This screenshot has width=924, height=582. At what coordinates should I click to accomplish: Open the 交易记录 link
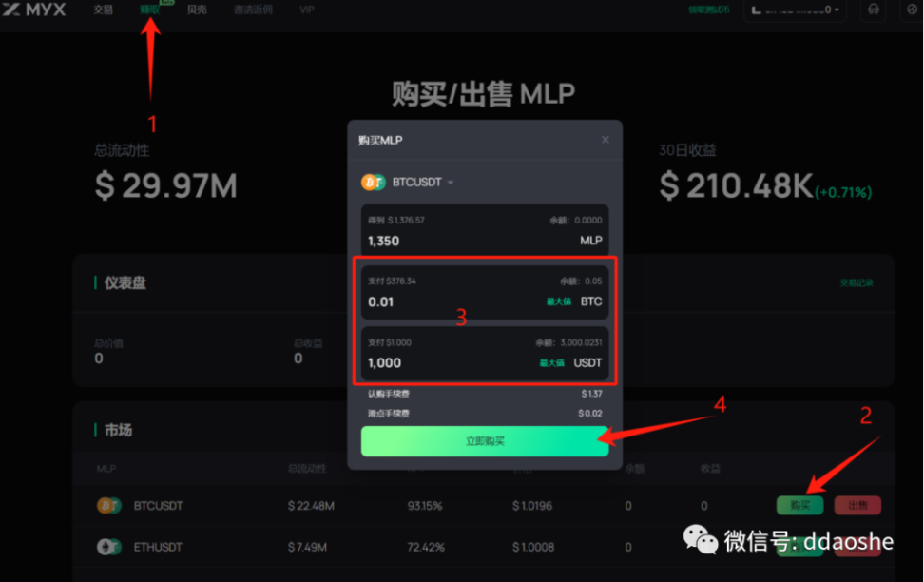click(x=857, y=283)
